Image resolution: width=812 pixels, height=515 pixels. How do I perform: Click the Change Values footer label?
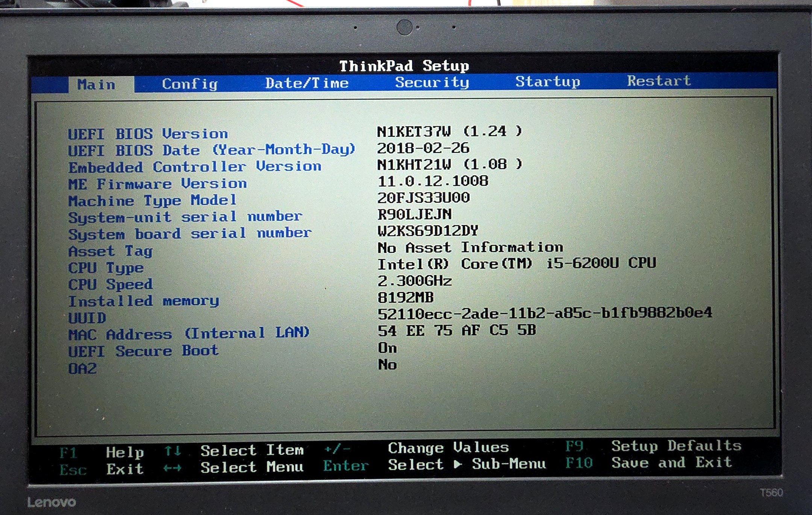[448, 448]
